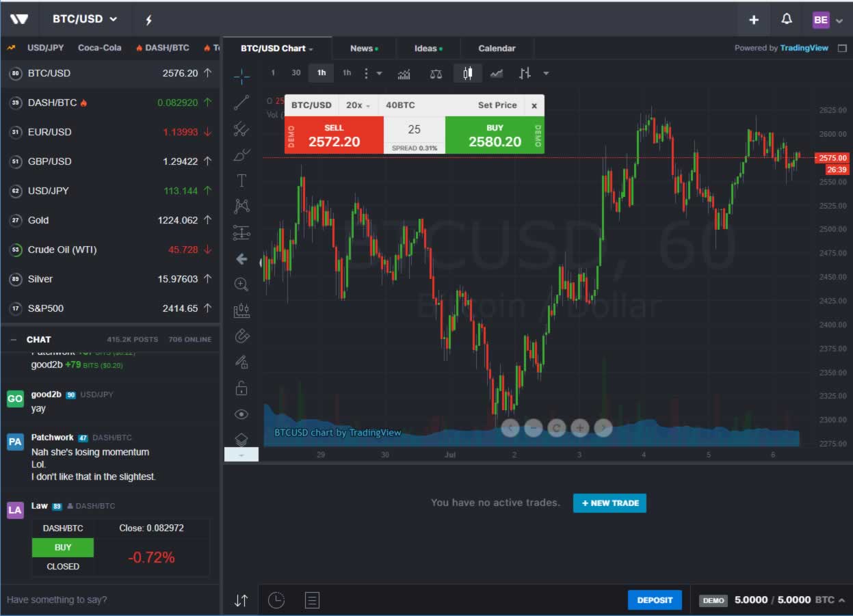Viewport: 853px width, 616px height.
Task: Select the 30 minute interval
Action: (296, 73)
